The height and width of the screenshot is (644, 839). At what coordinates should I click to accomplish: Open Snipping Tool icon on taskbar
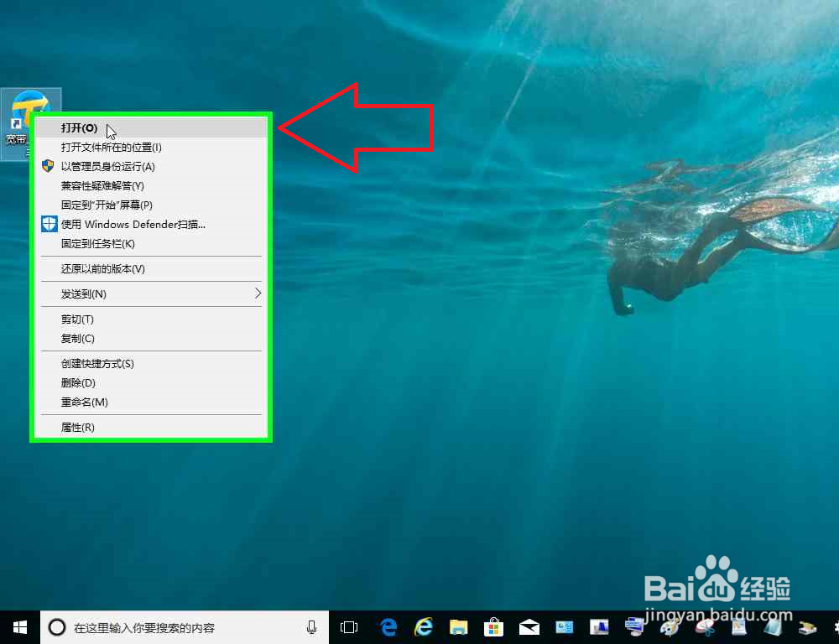[705, 627]
